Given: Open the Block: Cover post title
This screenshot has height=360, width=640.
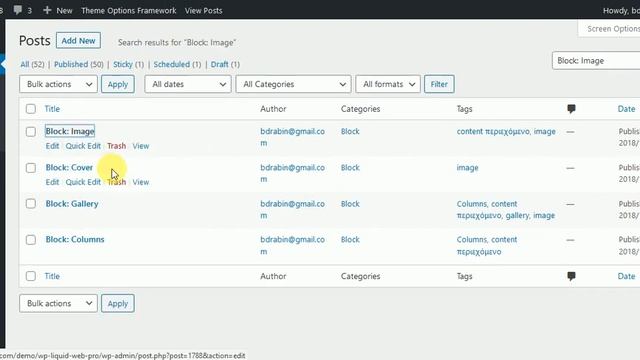Looking at the screenshot, I should coord(69,167).
